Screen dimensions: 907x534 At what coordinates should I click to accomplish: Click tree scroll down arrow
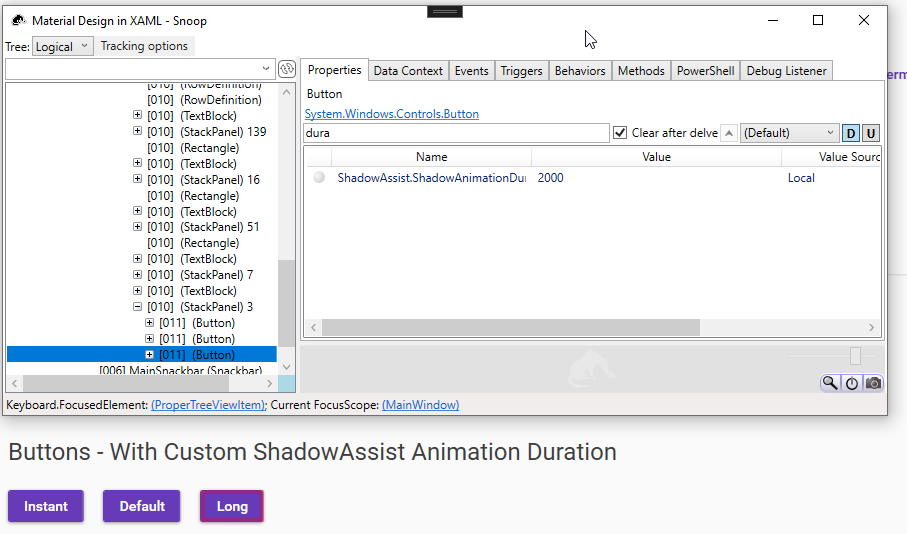[x=286, y=367]
